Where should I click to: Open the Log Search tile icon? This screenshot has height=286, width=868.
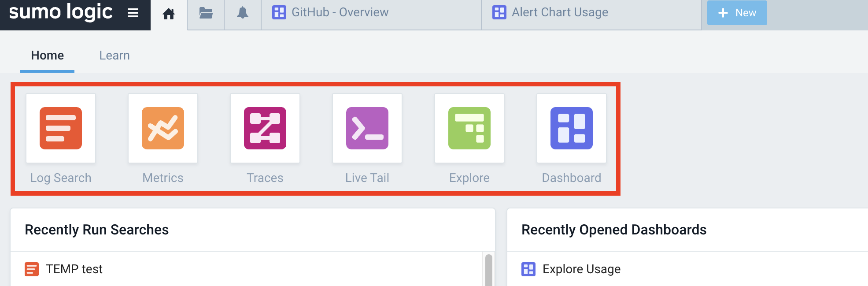point(61,128)
